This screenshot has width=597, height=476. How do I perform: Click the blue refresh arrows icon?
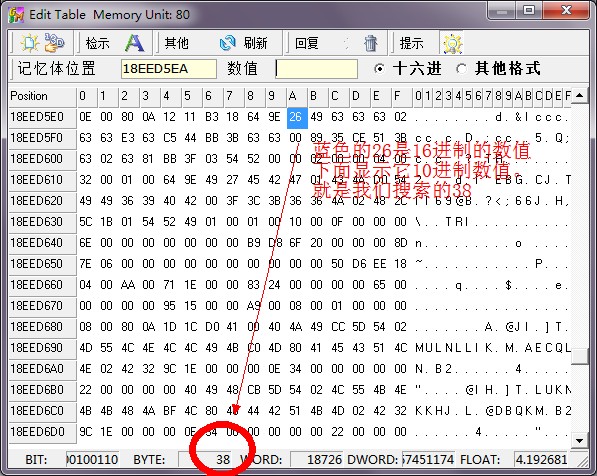pos(228,43)
